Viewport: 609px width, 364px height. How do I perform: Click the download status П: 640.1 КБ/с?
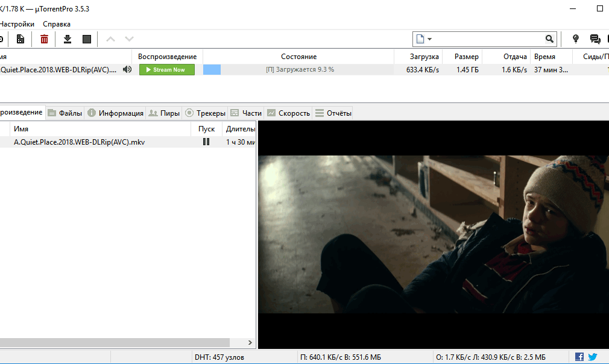pyautogui.click(x=340, y=357)
